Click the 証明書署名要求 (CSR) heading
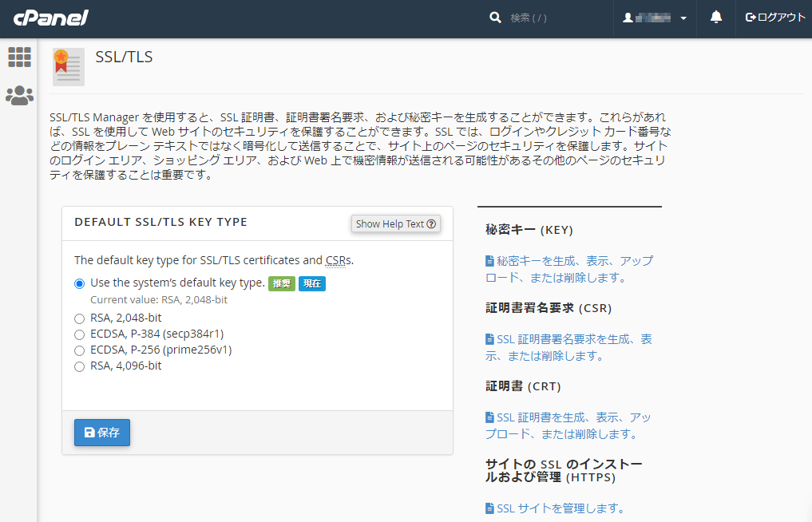This screenshot has height=522, width=812. point(549,308)
